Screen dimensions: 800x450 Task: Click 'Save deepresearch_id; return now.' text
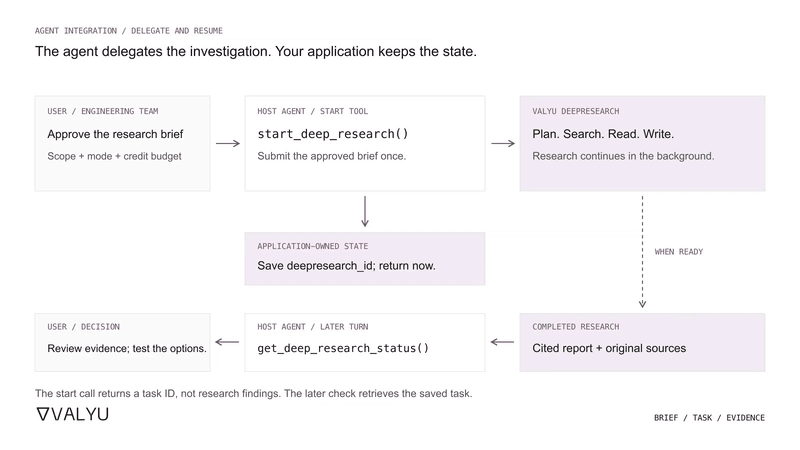tap(346, 266)
